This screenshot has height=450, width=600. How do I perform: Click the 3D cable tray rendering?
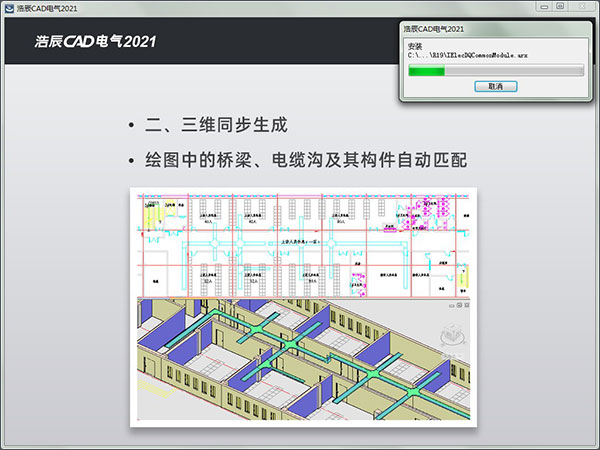[303, 359]
